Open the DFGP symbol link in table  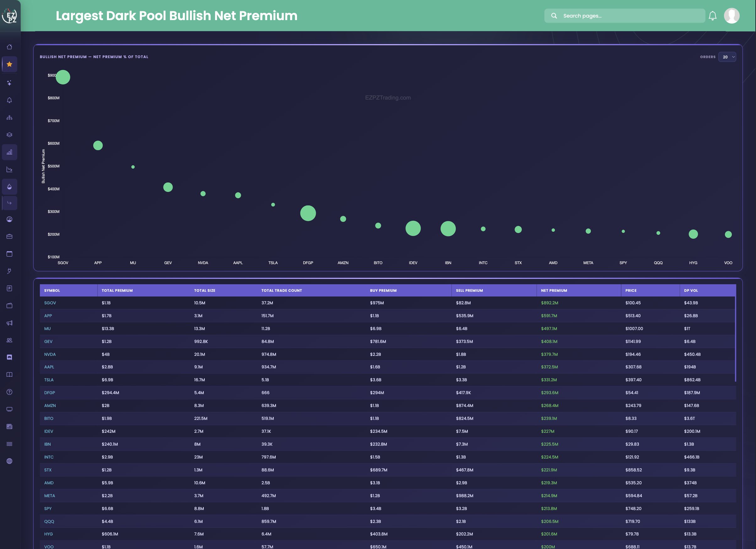(49, 393)
